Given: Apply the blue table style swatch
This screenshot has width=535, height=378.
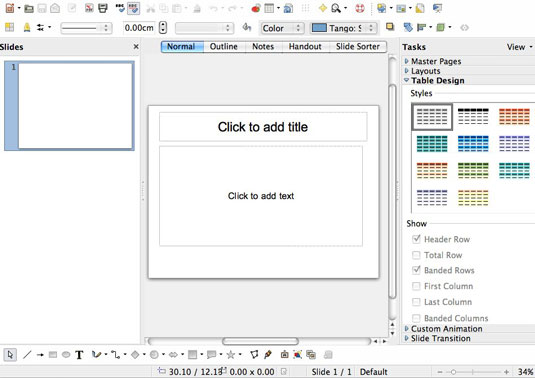Looking at the screenshot, I should 473,143.
